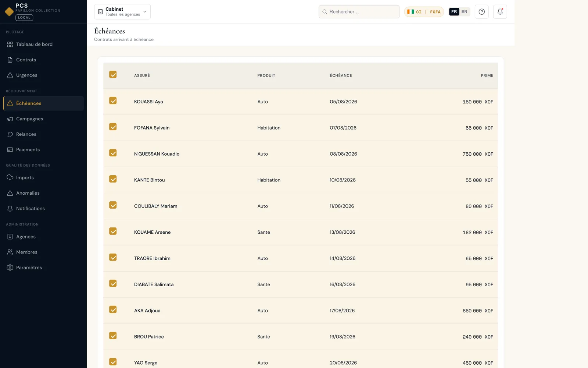
Task: Click the Urgences warning triangle icon
Action: pyautogui.click(x=10, y=75)
